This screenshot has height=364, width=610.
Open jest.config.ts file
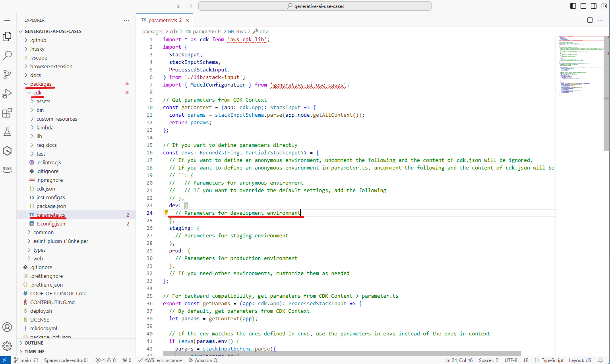[76, 197]
